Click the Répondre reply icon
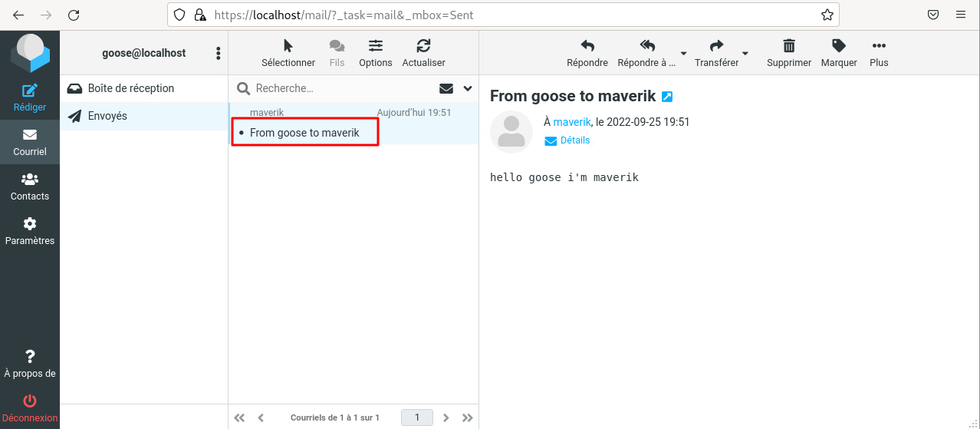Image resolution: width=980 pixels, height=429 pixels. click(x=587, y=47)
